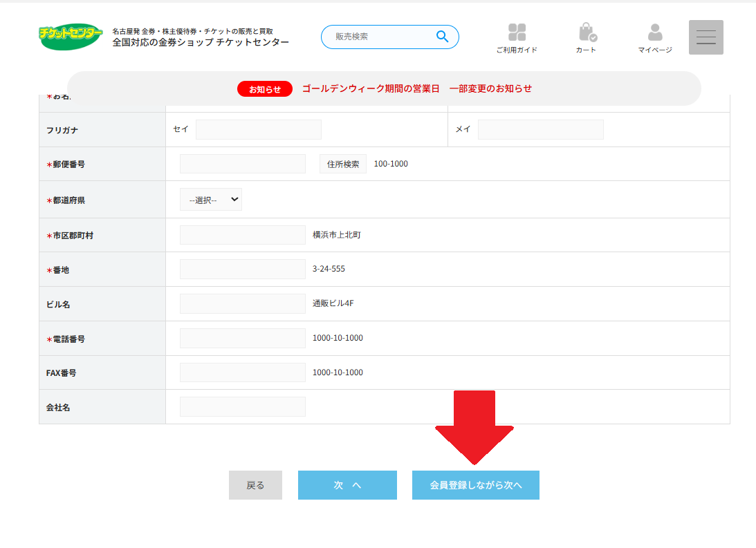Click the メイ furigana input field
Image resolution: width=756 pixels, height=548 pixels.
pyautogui.click(x=540, y=129)
